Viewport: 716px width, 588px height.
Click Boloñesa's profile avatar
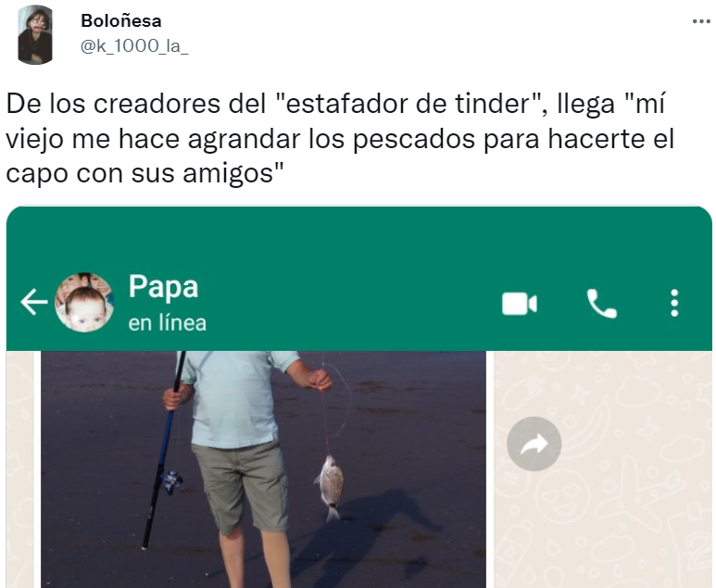point(35,34)
